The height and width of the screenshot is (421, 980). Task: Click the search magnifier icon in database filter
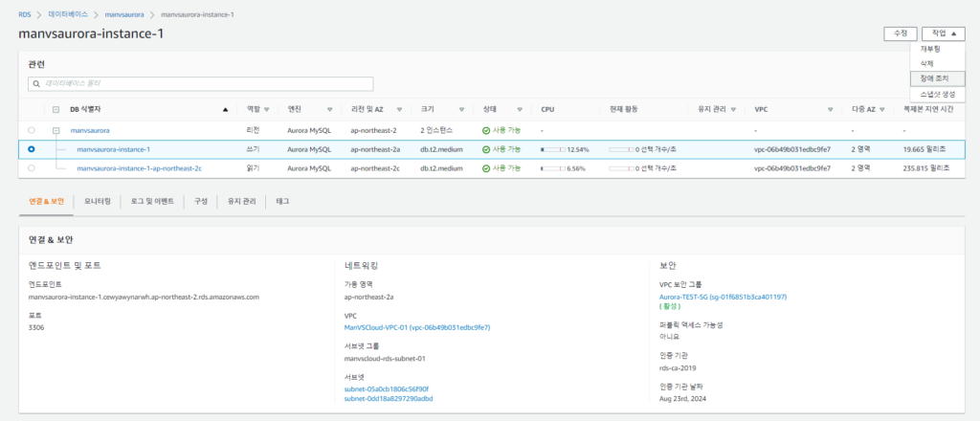(37, 84)
